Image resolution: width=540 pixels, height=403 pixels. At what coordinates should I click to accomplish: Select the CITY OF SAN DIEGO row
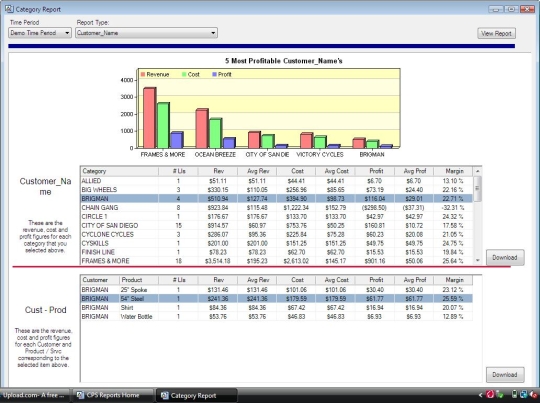[277, 226]
